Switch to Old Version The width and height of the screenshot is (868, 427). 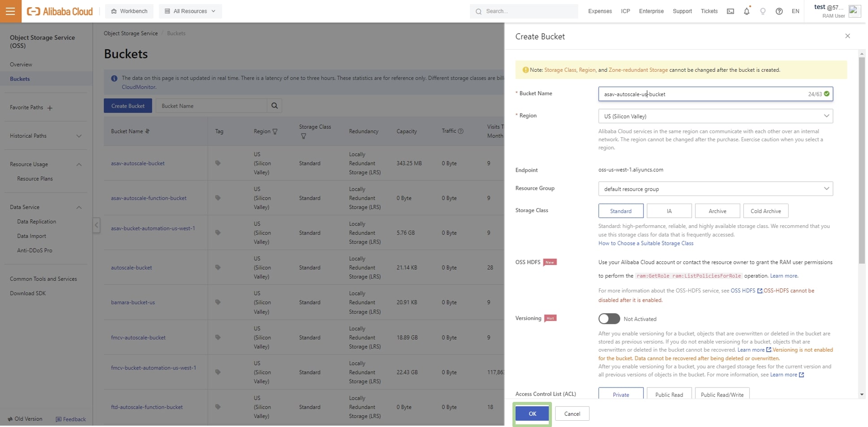25,419
